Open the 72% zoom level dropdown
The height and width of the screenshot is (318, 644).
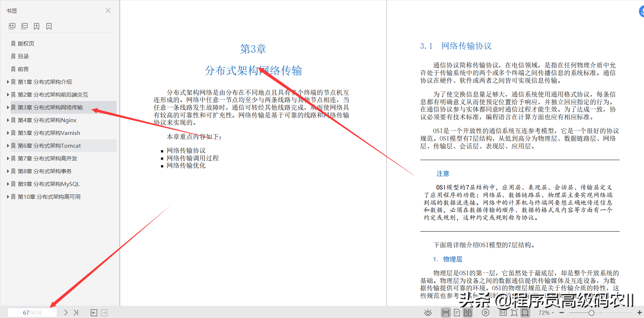pos(546,313)
